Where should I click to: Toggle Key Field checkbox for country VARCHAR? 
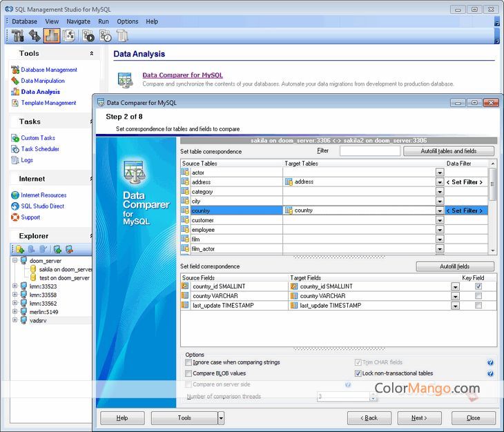[478, 296]
